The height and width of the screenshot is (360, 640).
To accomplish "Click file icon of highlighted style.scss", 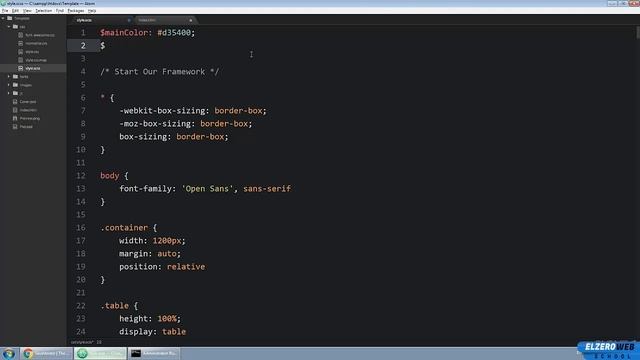I will (x=20, y=68).
